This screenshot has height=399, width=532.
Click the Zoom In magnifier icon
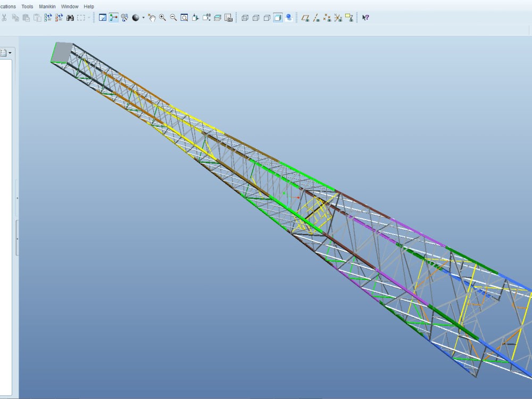point(162,18)
